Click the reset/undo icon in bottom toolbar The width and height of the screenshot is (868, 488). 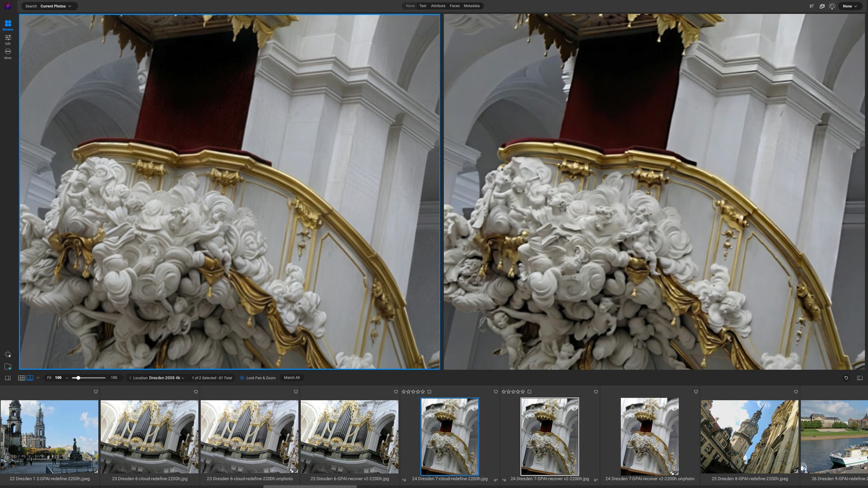pyautogui.click(x=846, y=378)
